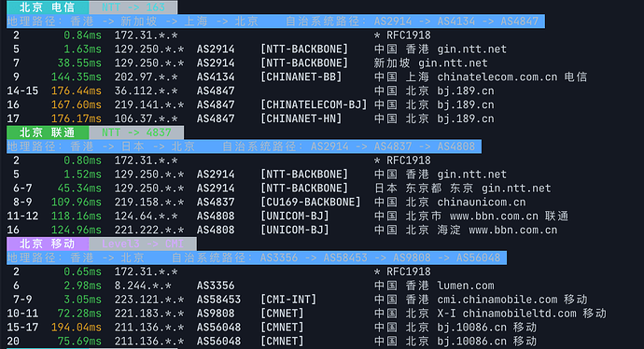Click the 1.52ms latency value
This screenshot has width=644, height=349.
click(x=82, y=174)
